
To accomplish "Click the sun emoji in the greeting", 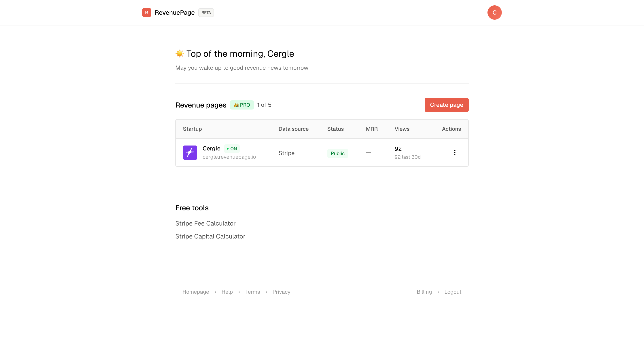I will pos(179,53).
